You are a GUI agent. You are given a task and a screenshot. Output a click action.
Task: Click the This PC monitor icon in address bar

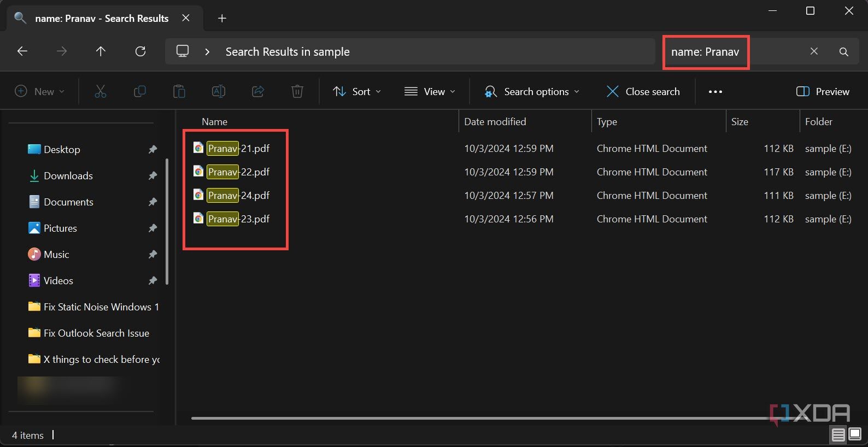click(x=183, y=51)
